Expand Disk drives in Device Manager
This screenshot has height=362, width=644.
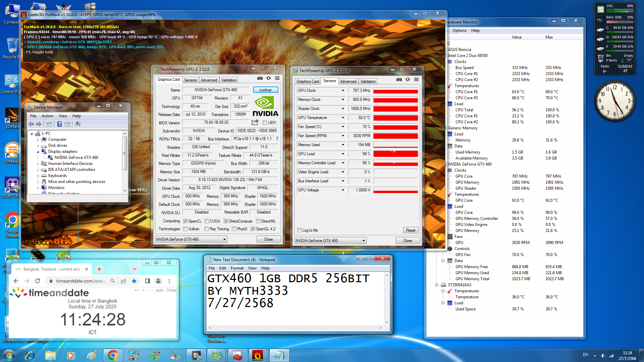pos(38,145)
